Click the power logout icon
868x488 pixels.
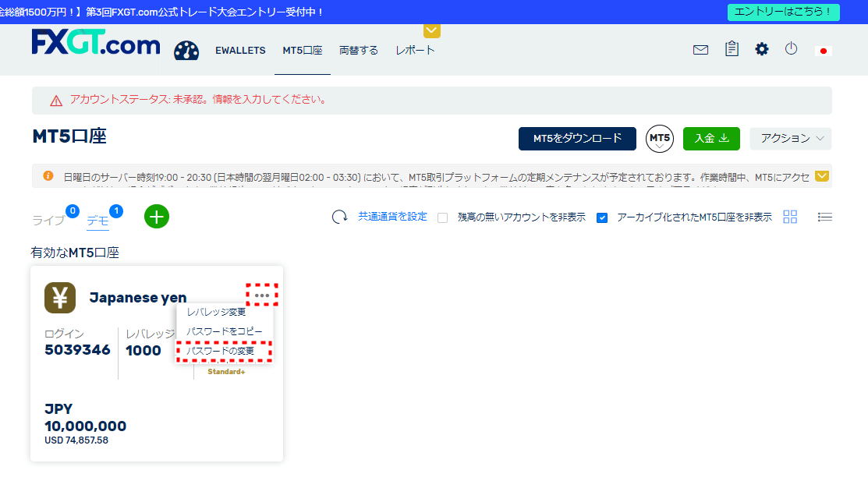click(791, 48)
